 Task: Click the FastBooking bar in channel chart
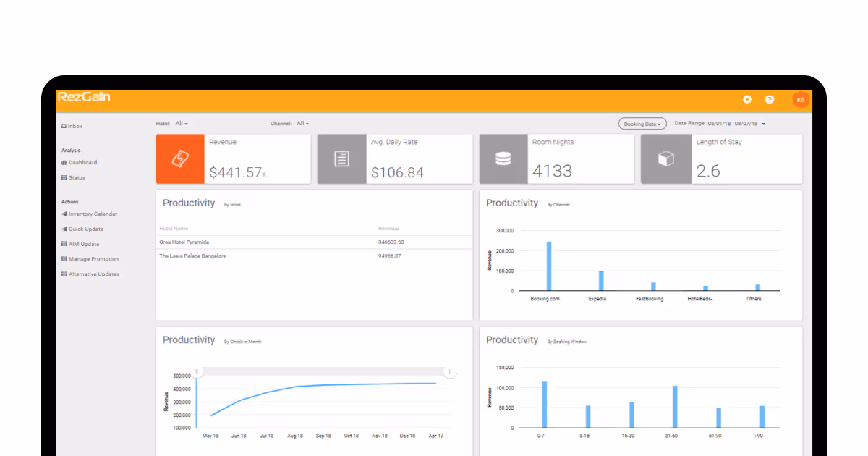(x=653, y=287)
